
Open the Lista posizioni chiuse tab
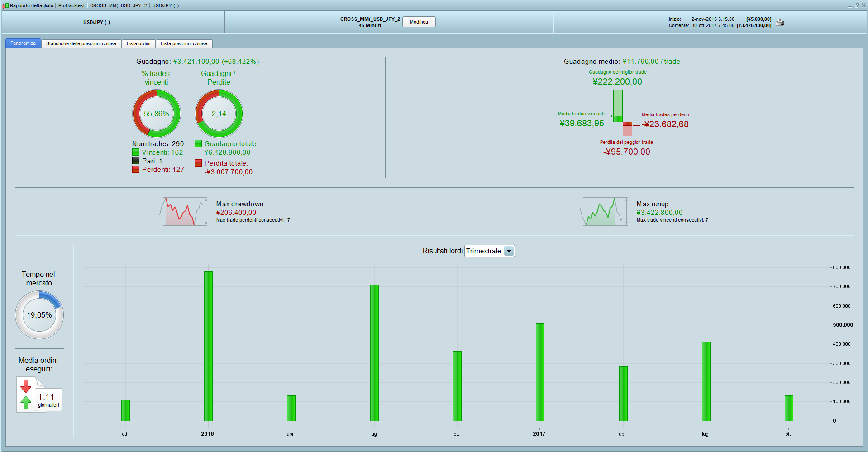coord(184,43)
